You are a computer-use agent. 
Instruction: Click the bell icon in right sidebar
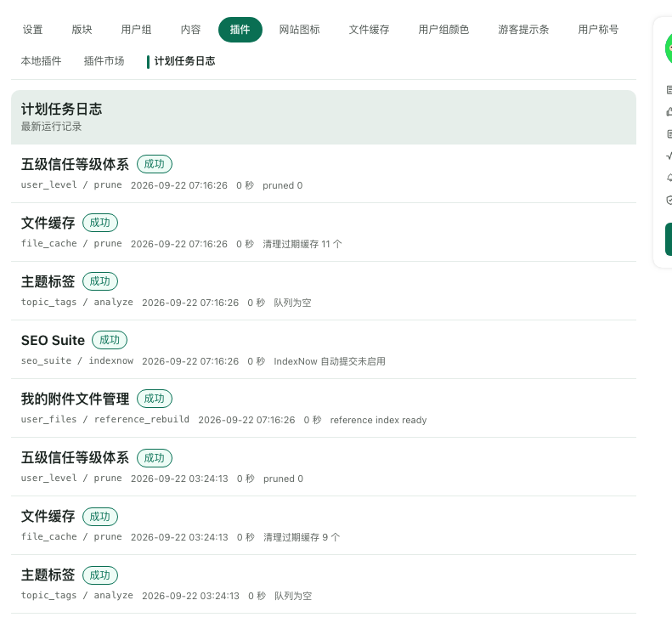(669, 178)
